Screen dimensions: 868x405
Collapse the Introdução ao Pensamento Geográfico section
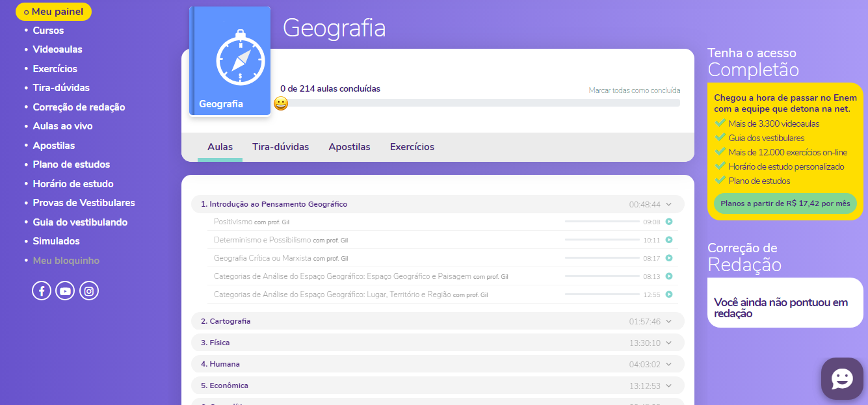[x=669, y=204]
